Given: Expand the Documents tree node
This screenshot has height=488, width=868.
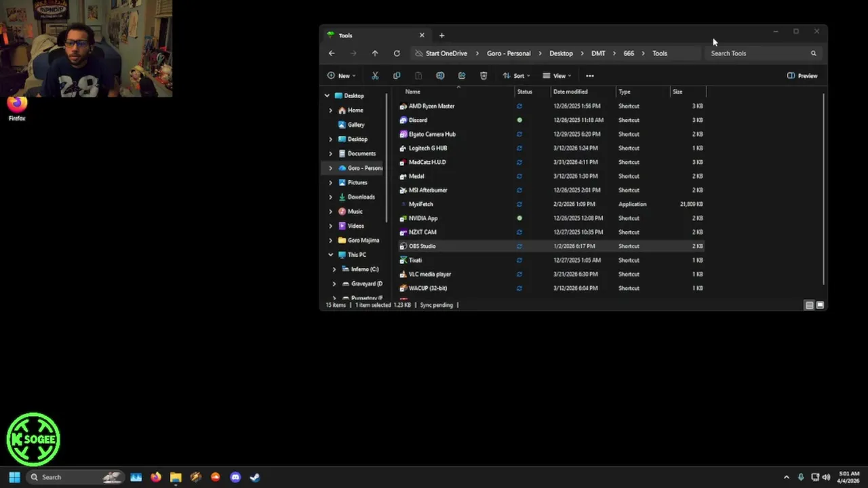Looking at the screenshot, I should coord(331,153).
